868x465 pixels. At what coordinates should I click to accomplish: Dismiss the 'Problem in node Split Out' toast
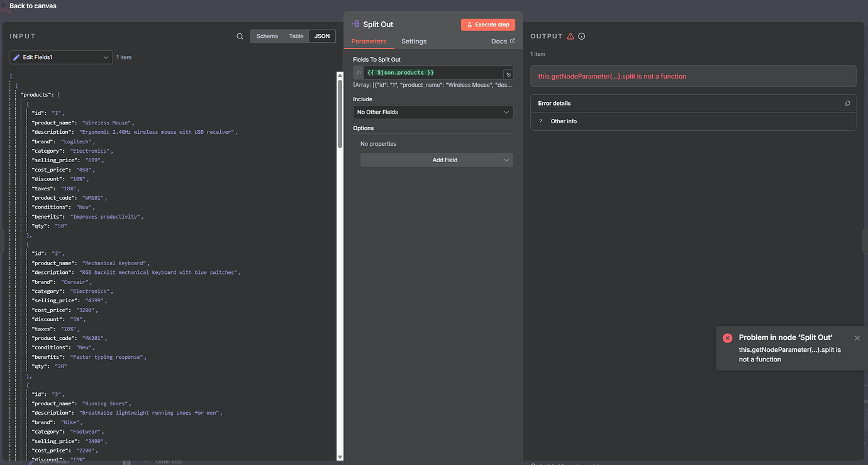(x=857, y=337)
